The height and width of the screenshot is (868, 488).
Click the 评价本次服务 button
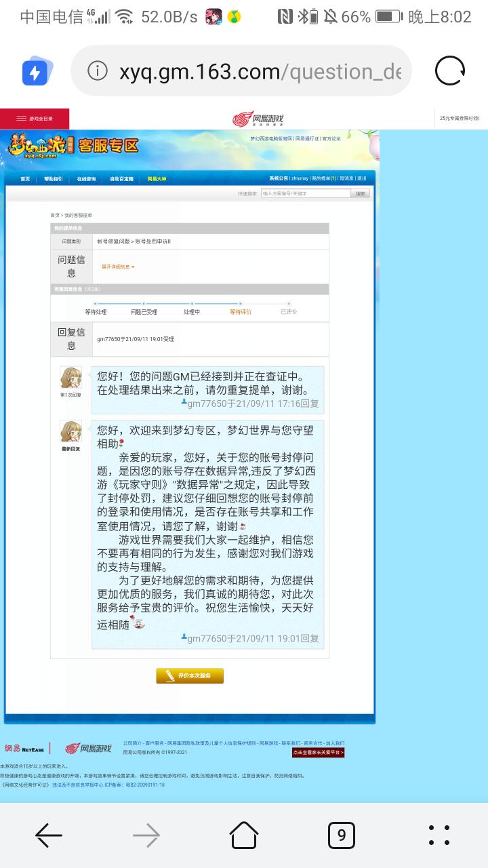click(190, 676)
